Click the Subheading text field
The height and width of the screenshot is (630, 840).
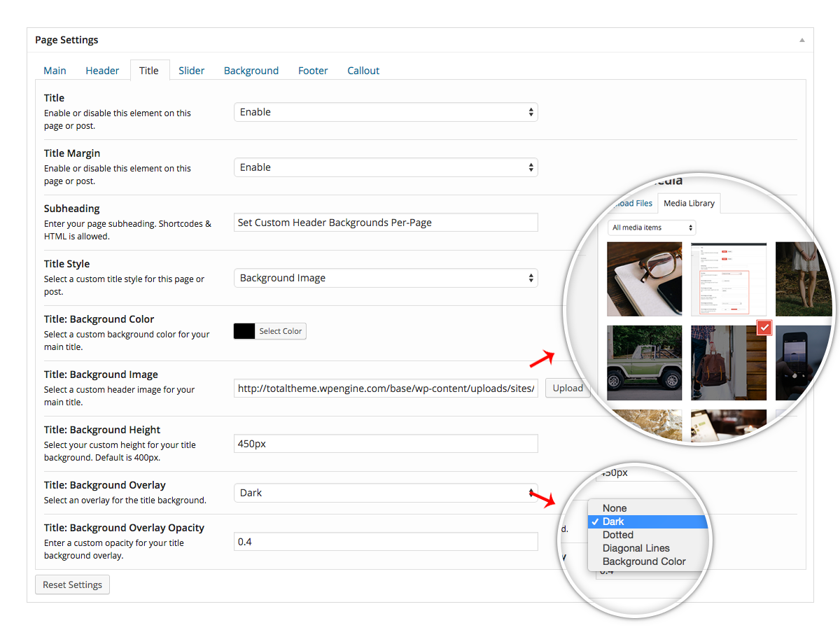(x=386, y=223)
